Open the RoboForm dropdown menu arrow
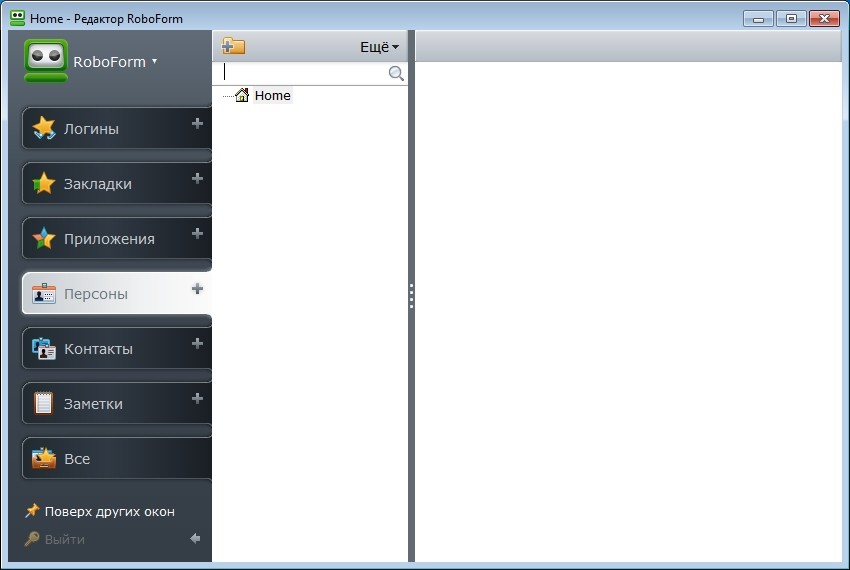850x570 pixels. point(154,61)
